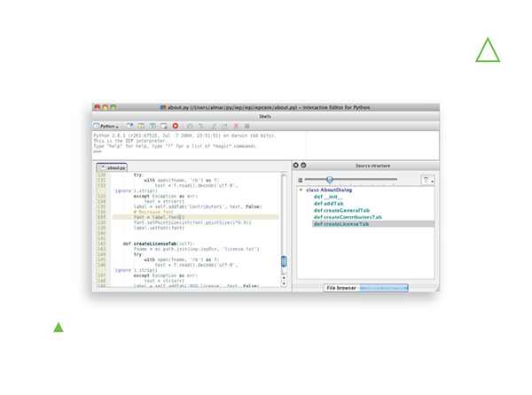
Task: Click line 139 'label.setFont(font)'
Action: [x=159, y=228]
